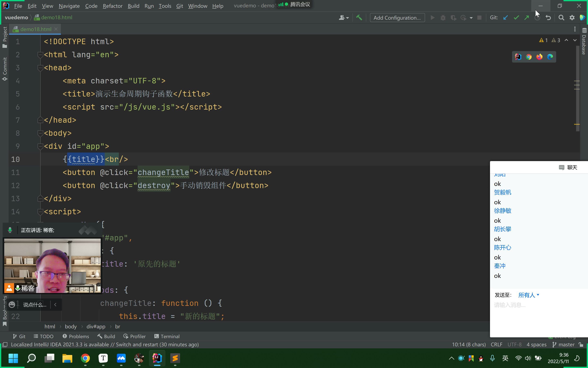Image resolution: width=588 pixels, height=368 pixels.
Task: Go to next highlighted error arrow
Action: (575, 40)
